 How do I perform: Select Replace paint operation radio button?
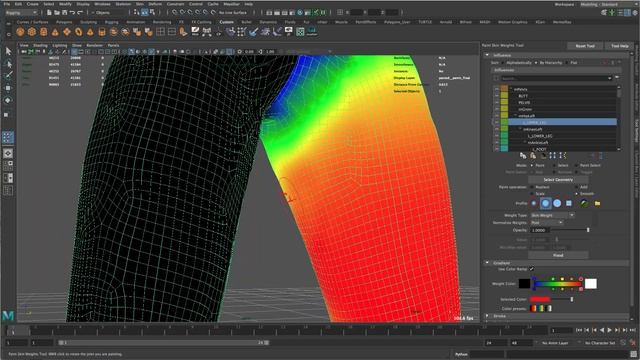click(x=532, y=187)
